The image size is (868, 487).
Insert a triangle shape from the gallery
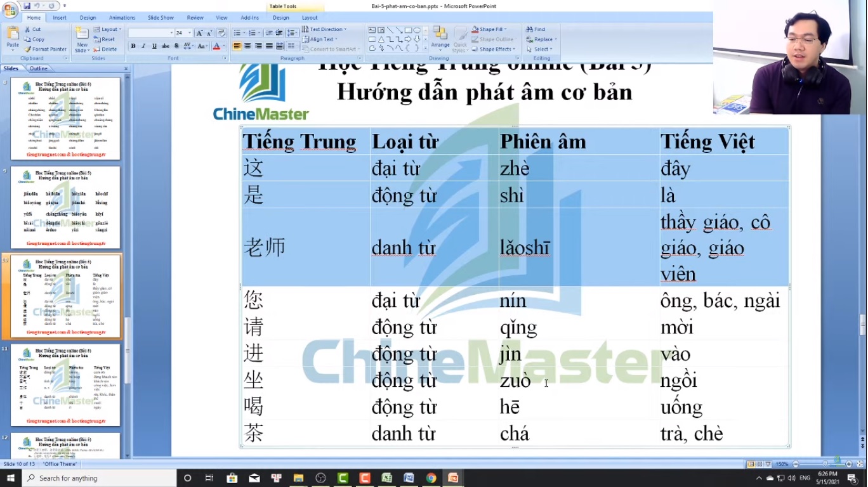(381, 39)
